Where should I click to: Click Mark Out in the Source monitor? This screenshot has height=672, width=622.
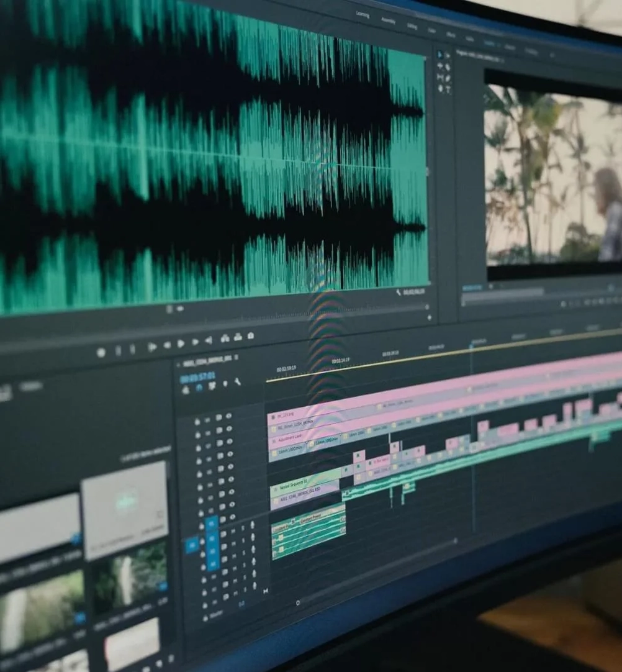click(x=133, y=350)
